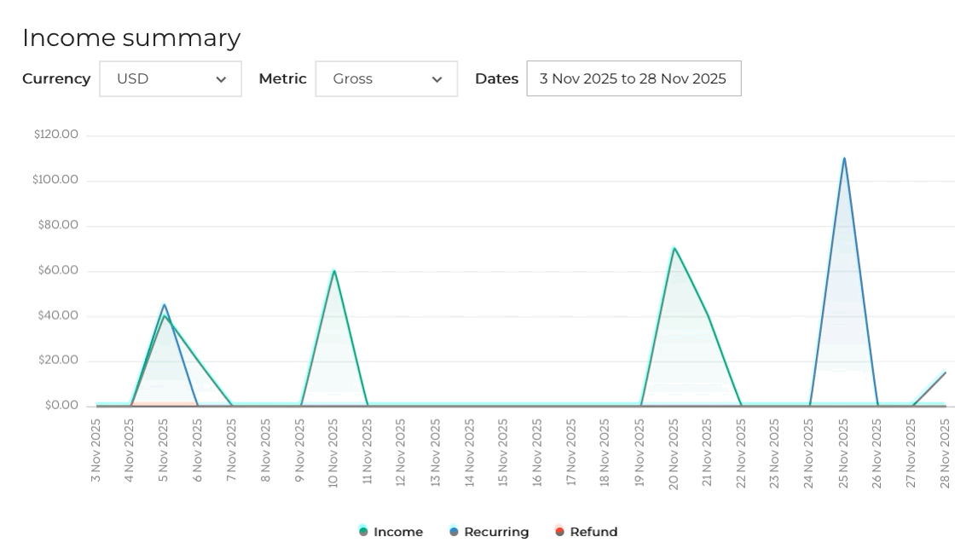Image resolution: width=978 pixels, height=560 pixels.
Task: Select the 3 Nov 2025 axis label
Action: tap(95, 450)
